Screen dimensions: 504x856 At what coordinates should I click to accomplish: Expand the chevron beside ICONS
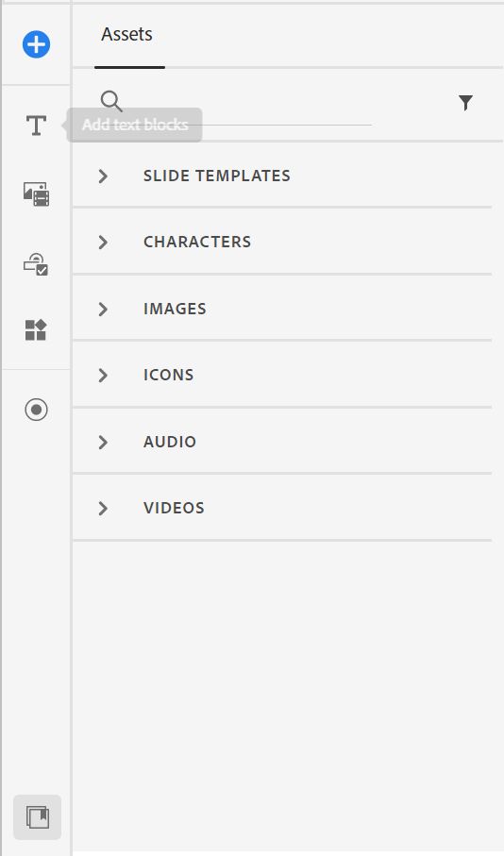click(x=103, y=375)
